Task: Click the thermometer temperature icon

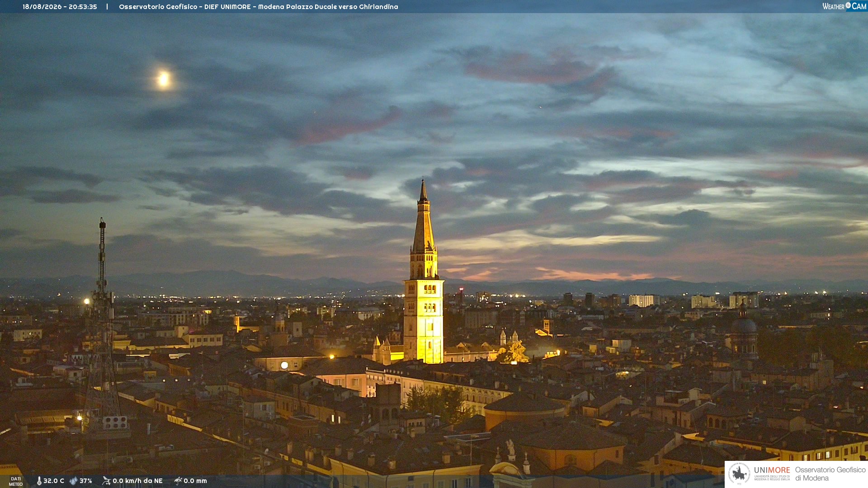Action: (x=39, y=481)
